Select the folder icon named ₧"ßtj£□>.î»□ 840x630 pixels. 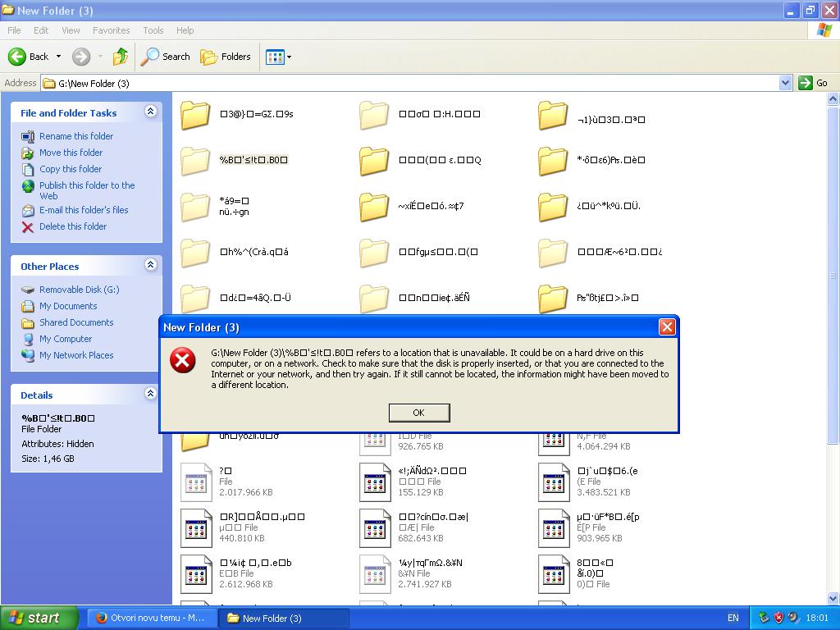pos(553,299)
